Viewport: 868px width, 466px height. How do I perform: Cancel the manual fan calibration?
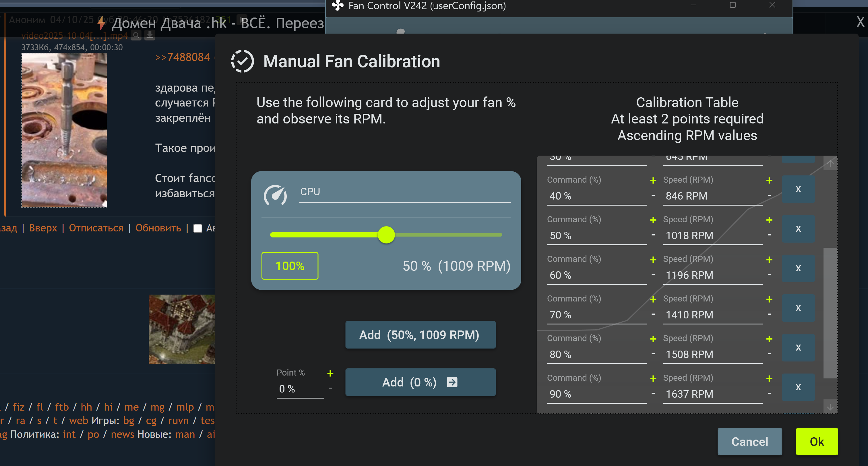(x=749, y=441)
